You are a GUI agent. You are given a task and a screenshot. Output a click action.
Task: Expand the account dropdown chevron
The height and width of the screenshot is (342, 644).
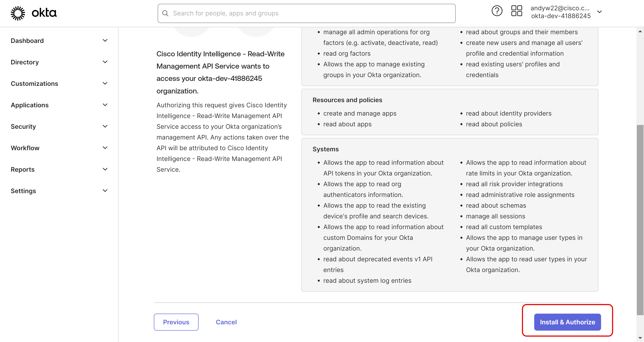pyautogui.click(x=599, y=12)
